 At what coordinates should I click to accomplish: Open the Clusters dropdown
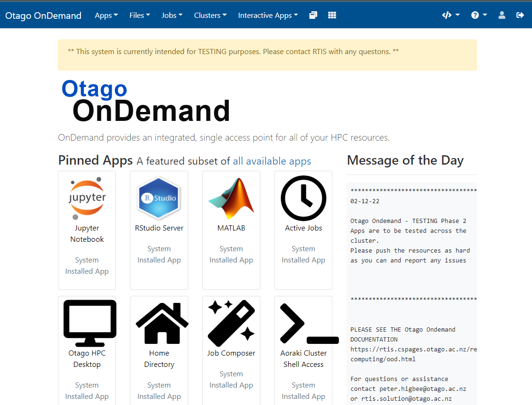point(210,15)
